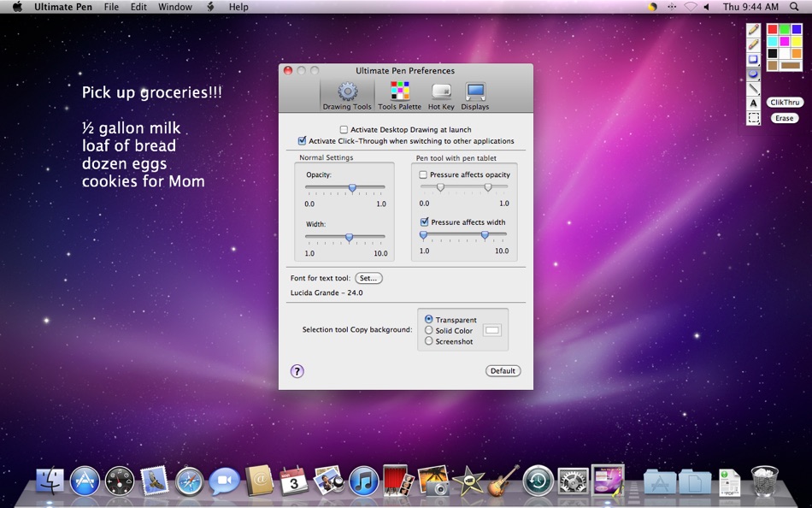Click the Wi-Fi status icon in menu bar
Screen dimensions: 812x508
690,7
